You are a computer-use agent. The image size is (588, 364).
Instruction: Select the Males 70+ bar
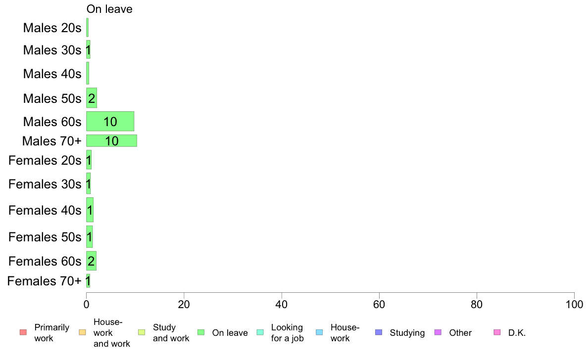click(x=112, y=141)
